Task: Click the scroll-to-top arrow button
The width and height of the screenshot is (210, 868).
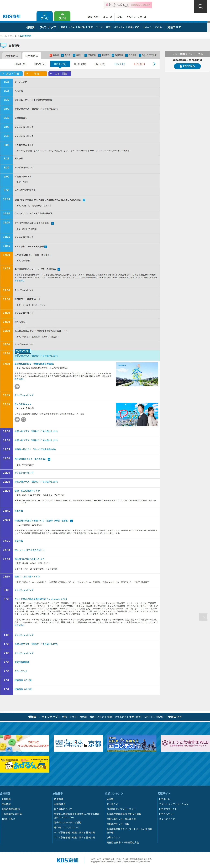Action: pyautogui.click(x=203, y=617)
